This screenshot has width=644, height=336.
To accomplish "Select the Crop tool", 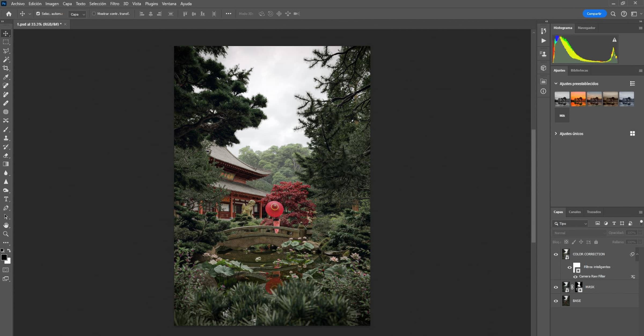I will (6, 68).
